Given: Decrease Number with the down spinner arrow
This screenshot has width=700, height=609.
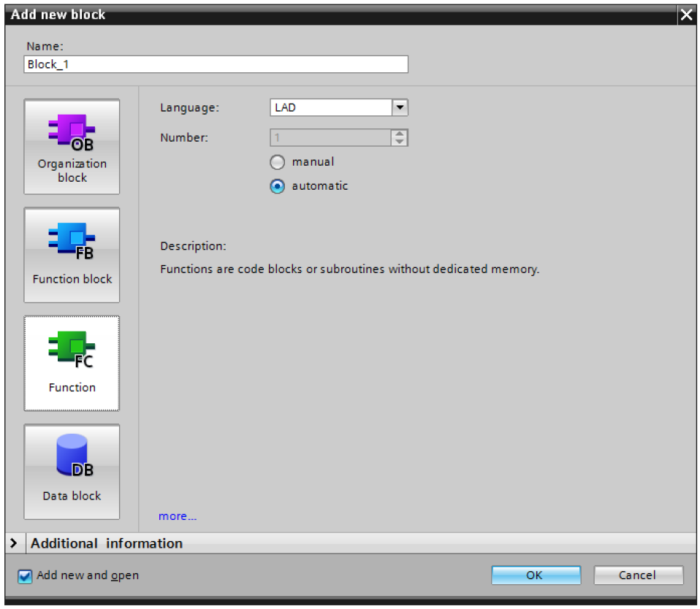Looking at the screenshot, I should pyautogui.click(x=400, y=141).
